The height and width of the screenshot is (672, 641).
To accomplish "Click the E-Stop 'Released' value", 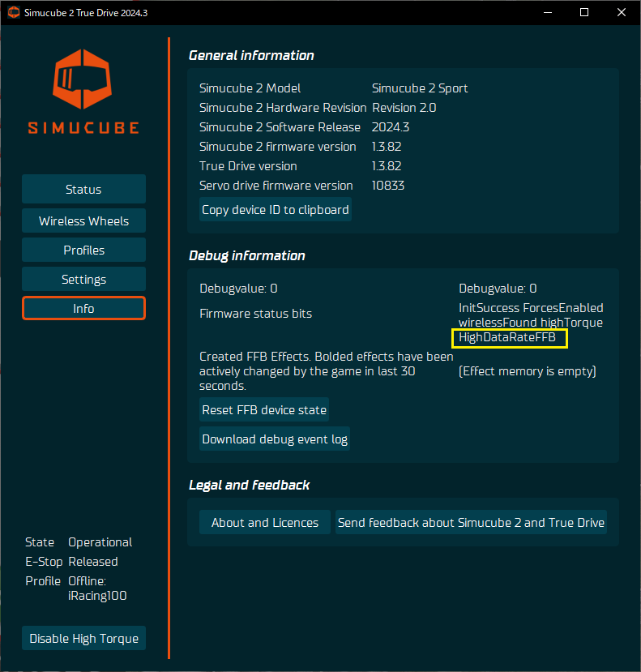I will coord(93,562).
